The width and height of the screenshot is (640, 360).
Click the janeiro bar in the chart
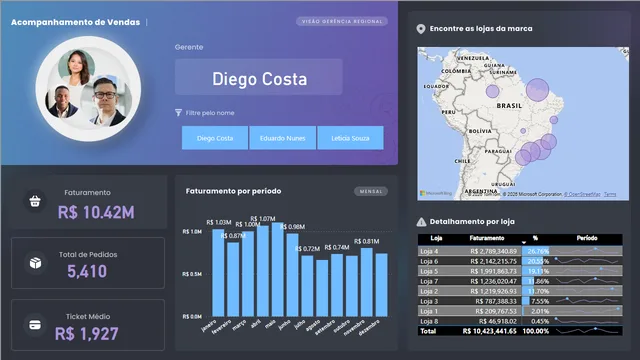[218, 273]
